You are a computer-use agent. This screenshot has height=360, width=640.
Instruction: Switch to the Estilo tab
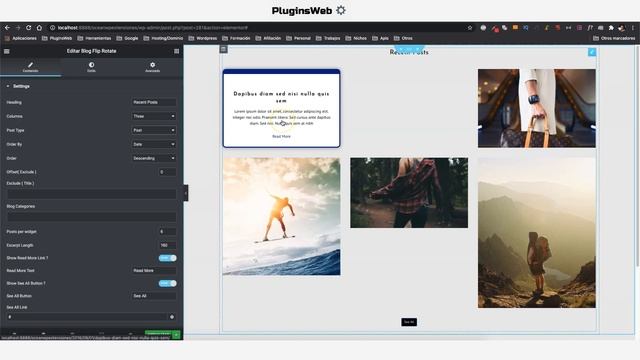91,67
